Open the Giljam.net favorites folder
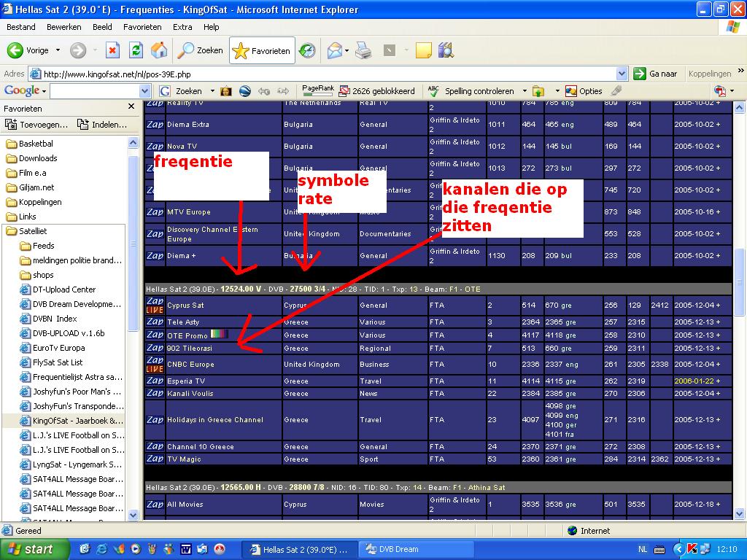This screenshot has height=560, width=747. pos(30,187)
